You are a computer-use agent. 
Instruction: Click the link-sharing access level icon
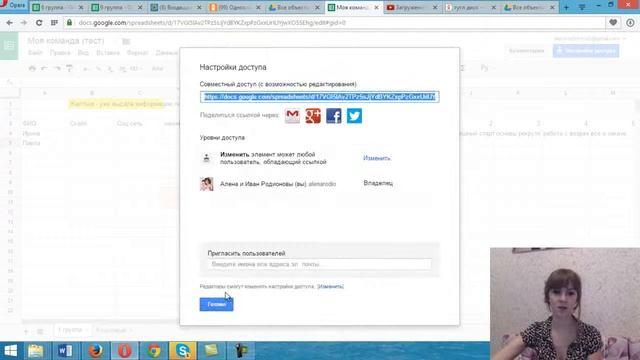pyautogui.click(x=207, y=158)
